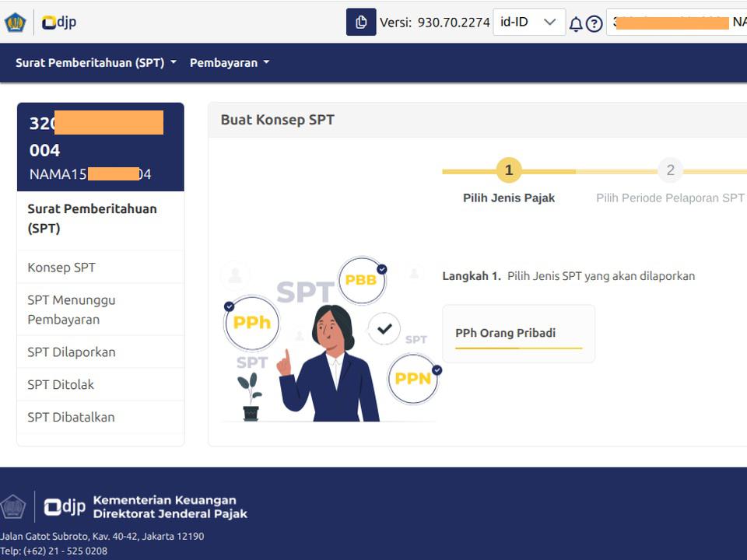This screenshot has height=560, width=747.
Task: Click the PPh circle in the illustration
Action: point(251,322)
